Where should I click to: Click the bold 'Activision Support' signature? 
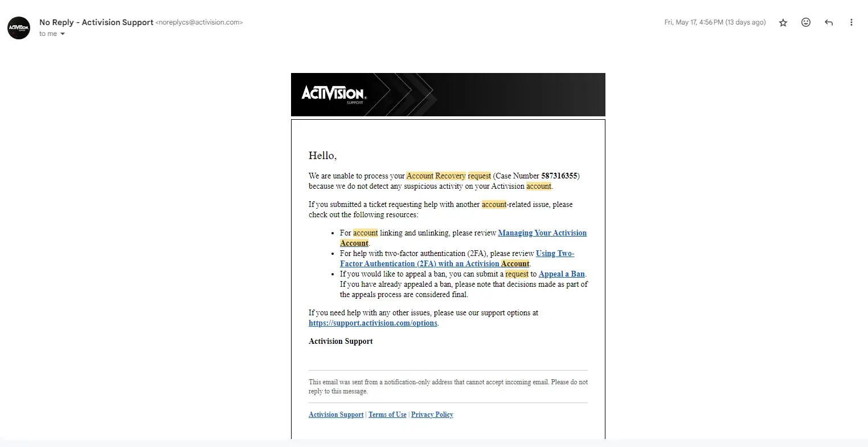341,342
